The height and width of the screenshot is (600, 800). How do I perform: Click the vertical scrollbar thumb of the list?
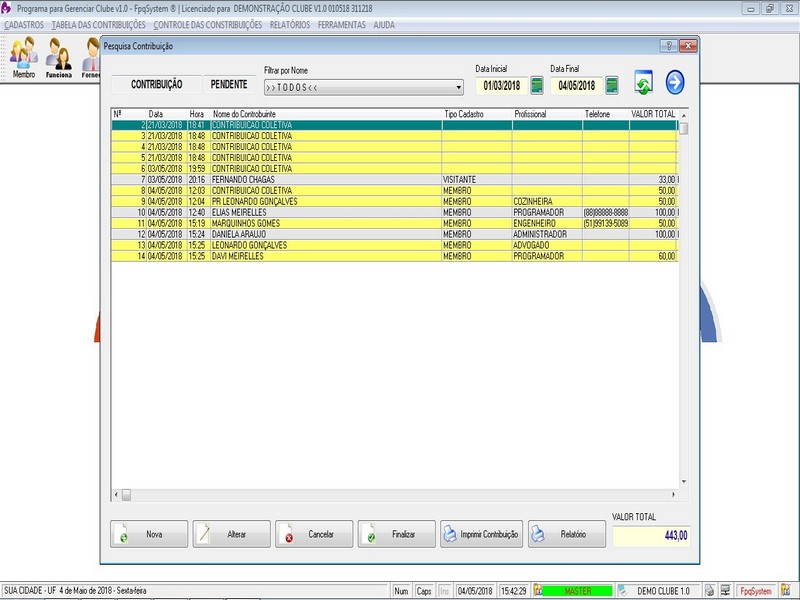point(684,129)
